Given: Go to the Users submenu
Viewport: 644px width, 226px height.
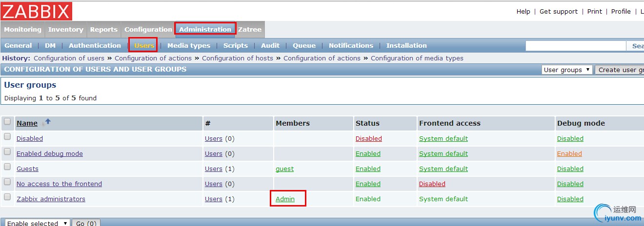Looking at the screenshot, I should (144, 45).
